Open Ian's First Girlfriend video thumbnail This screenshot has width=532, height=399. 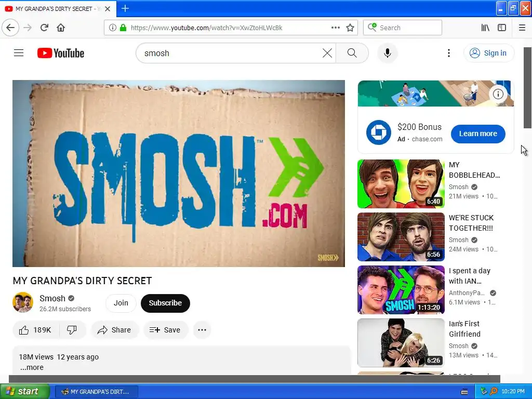[401, 343]
